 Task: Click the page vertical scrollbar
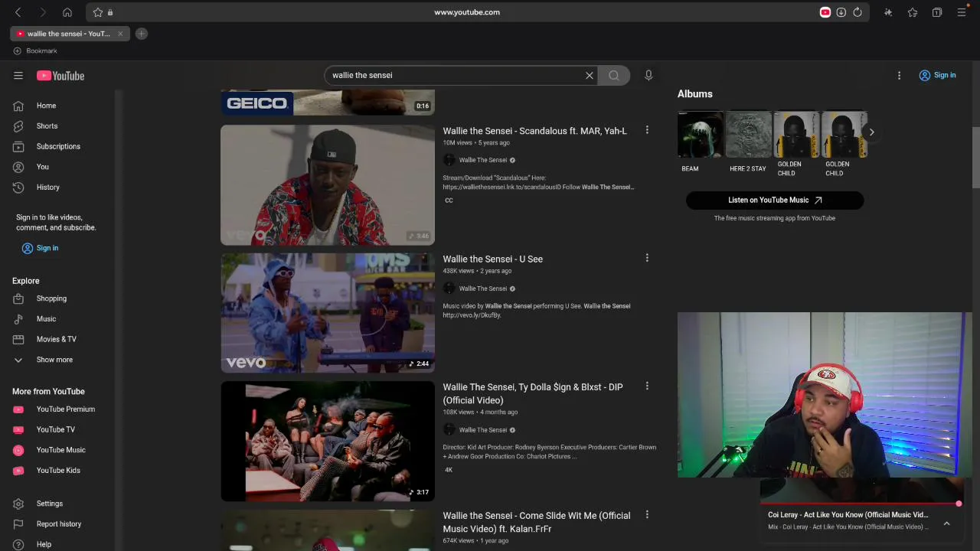point(975,157)
